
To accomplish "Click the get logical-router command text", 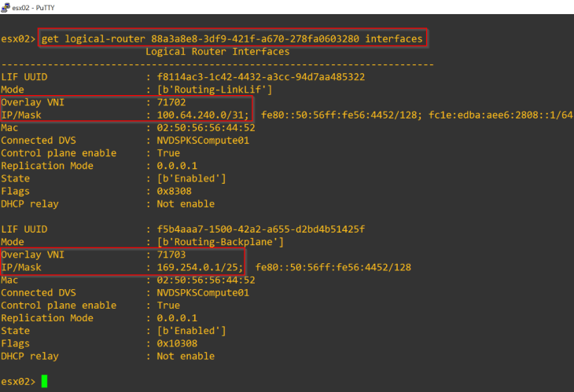I will pyautogui.click(x=233, y=38).
